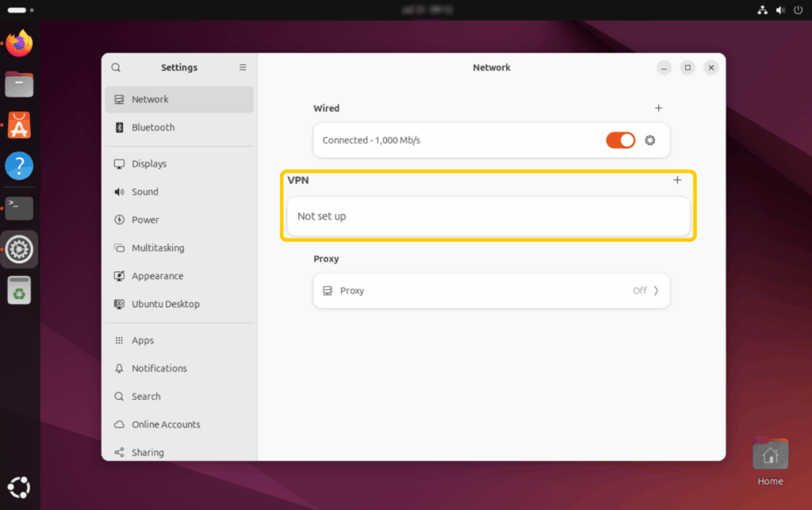This screenshot has width=812, height=510.
Task: Open Ubuntu Software app from the dock
Action: 19,125
